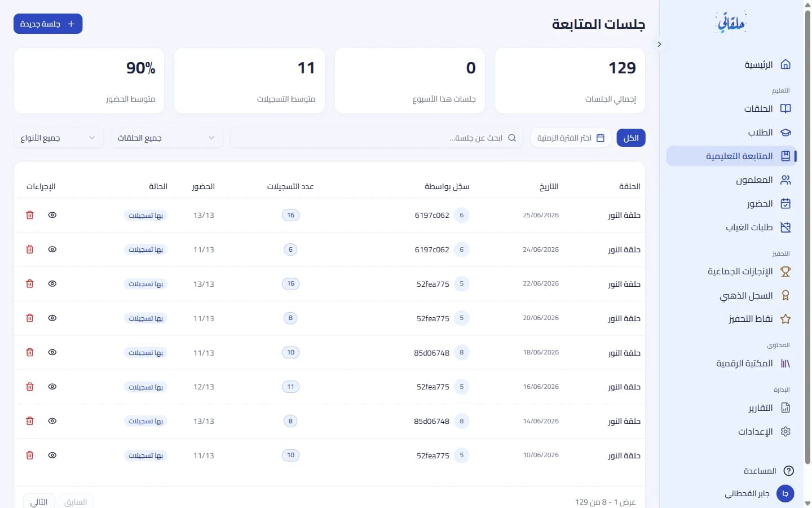Click the 12/13 attendance value
This screenshot has width=812, height=508.
click(204, 387)
